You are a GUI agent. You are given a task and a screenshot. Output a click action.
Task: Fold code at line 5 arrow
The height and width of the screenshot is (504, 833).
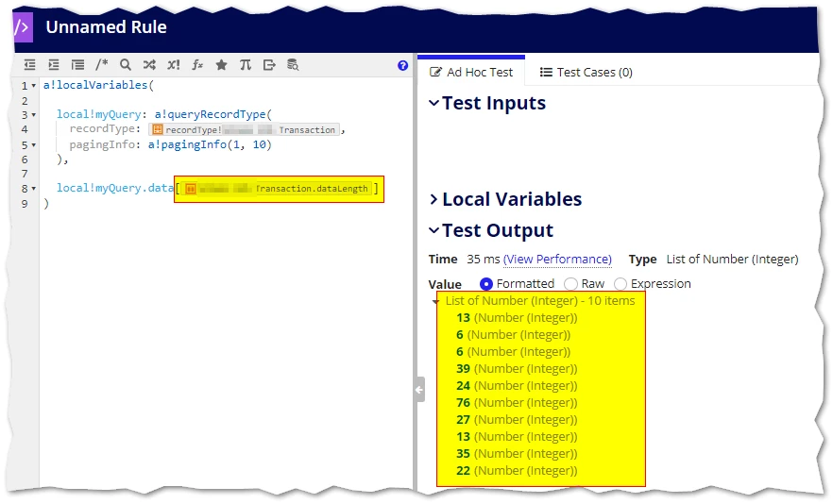click(34, 145)
